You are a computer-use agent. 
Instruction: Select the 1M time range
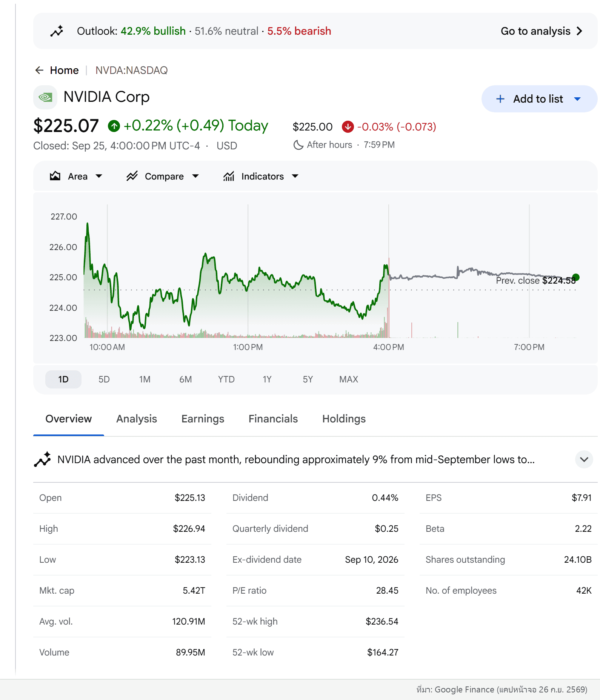[x=145, y=379]
